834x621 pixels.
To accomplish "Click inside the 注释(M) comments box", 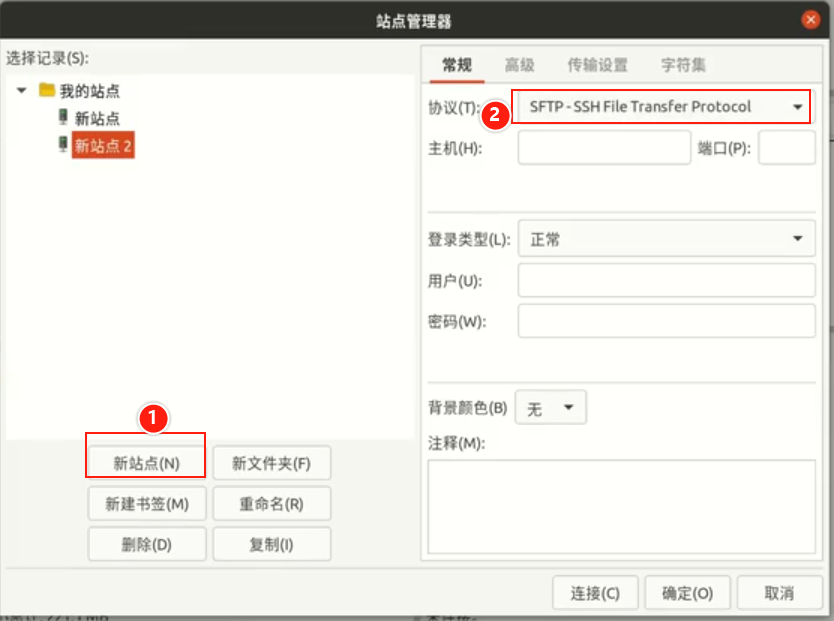I will [x=621, y=507].
